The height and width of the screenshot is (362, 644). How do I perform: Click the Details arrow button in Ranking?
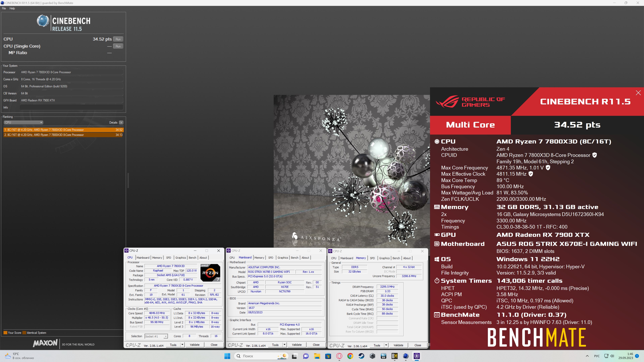(x=121, y=122)
